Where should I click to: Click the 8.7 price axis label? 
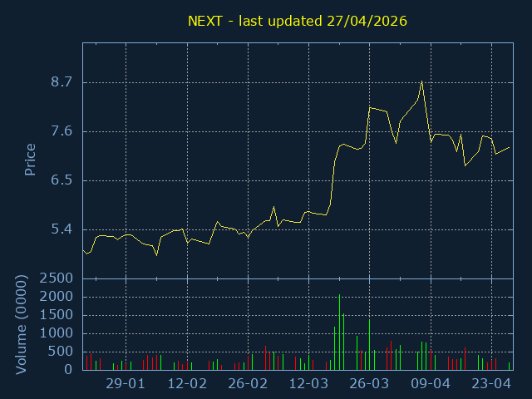(x=62, y=82)
